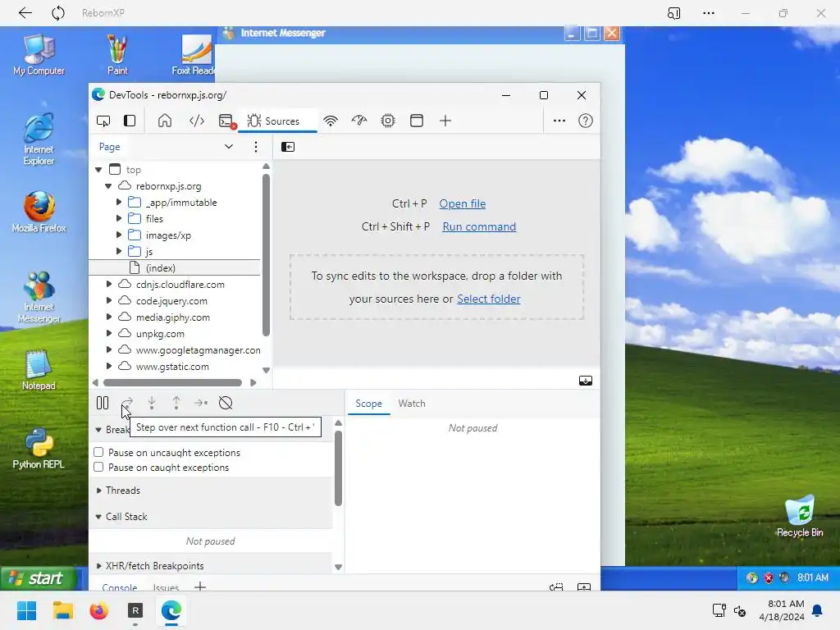Toggle device emulation icon in DevTools
The width and height of the screenshot is (840, 630).
(x=130, y=121)
